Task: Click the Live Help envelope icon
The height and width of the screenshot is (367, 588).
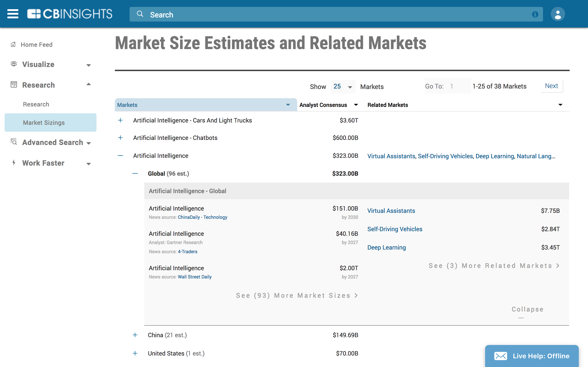Action: [500, 356]
